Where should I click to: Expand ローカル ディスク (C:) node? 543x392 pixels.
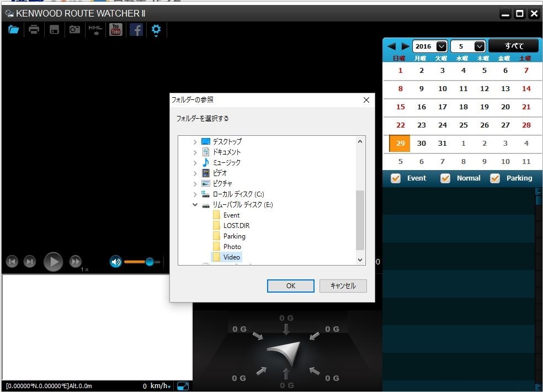pos(195,194)
